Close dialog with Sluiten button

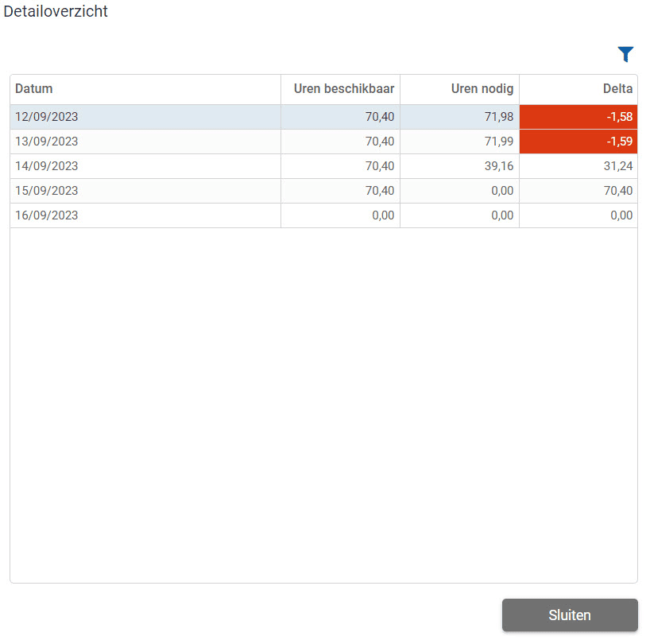[x=570, y=615]
